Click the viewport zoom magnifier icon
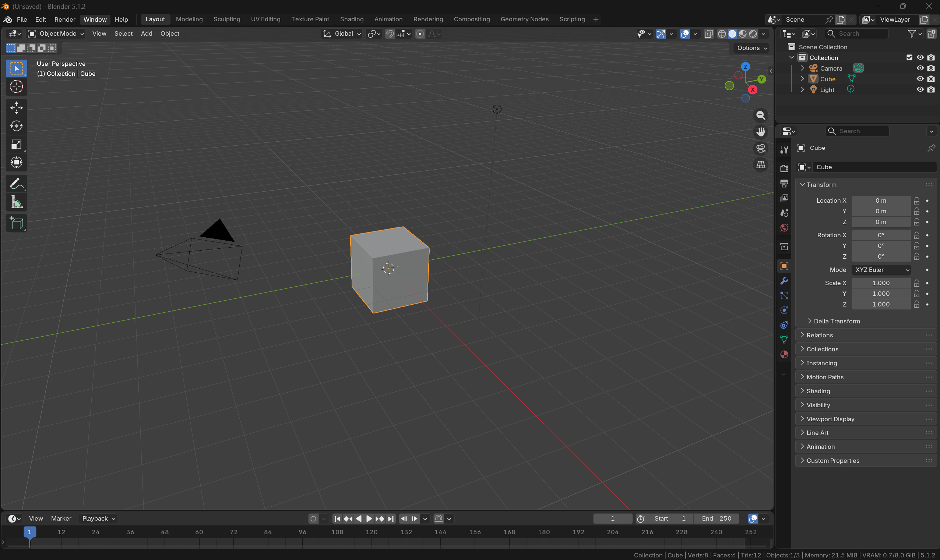The image size is (940, 560). (761, 116)
